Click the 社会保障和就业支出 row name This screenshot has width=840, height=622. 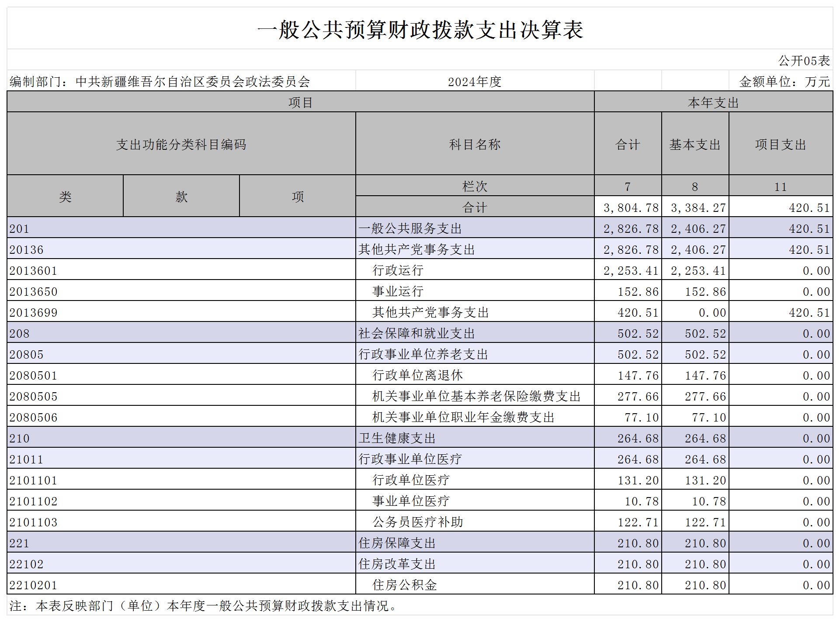click(x=416, y=333)
